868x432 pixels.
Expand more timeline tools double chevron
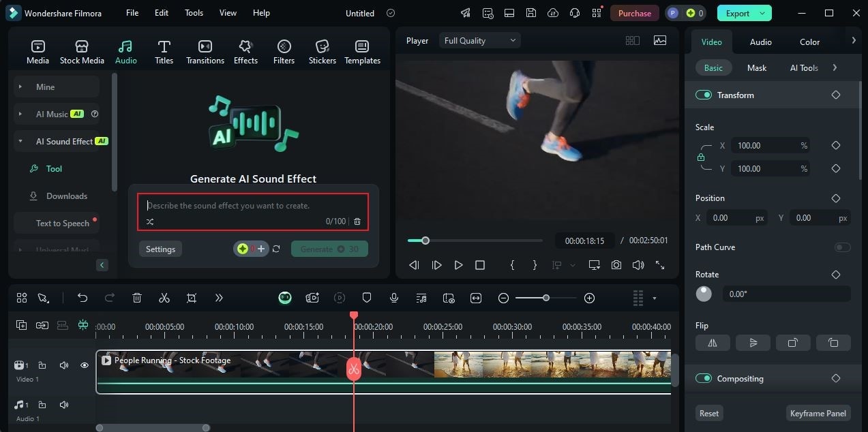click(x=219, y=298)
